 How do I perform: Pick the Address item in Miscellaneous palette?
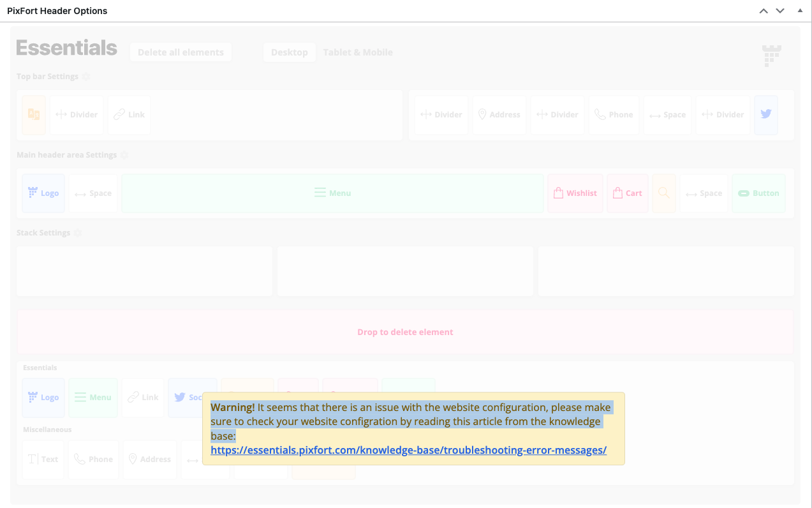(x=150, y=459)
